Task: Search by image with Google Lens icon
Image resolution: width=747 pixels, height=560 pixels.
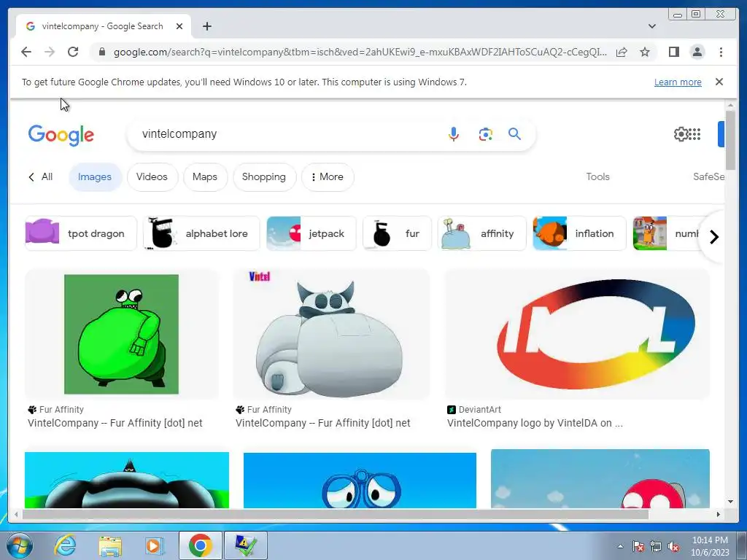Action: pyautogui.click(x=485, y=134)
